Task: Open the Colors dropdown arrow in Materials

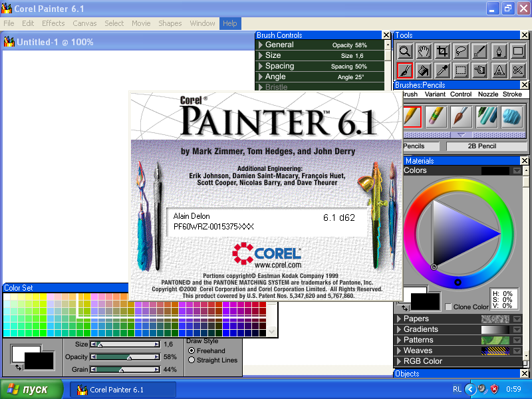Action: tap(517, 171)
